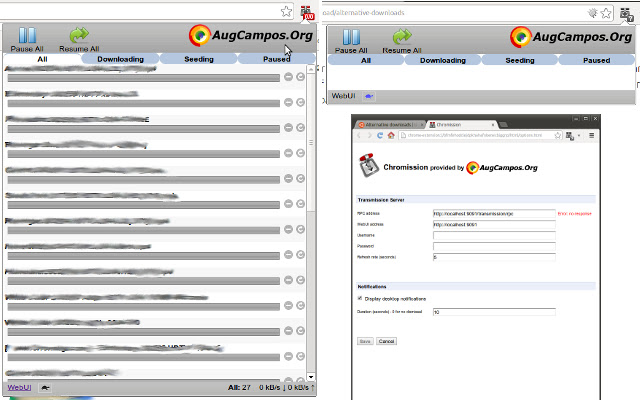Click the left popup scrollbar thumb
The height and width of the screenshot is (400, 640).
pos(311,143)
